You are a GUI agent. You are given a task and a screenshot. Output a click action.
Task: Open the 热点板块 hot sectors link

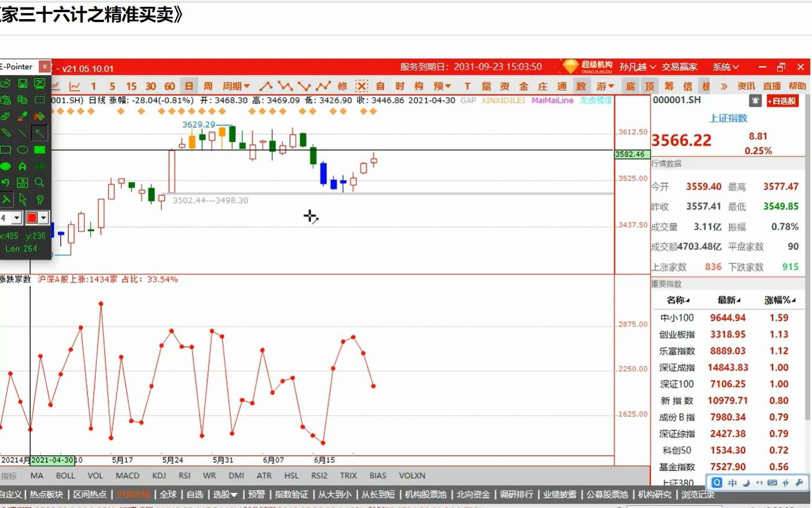[x=46, y=495]
